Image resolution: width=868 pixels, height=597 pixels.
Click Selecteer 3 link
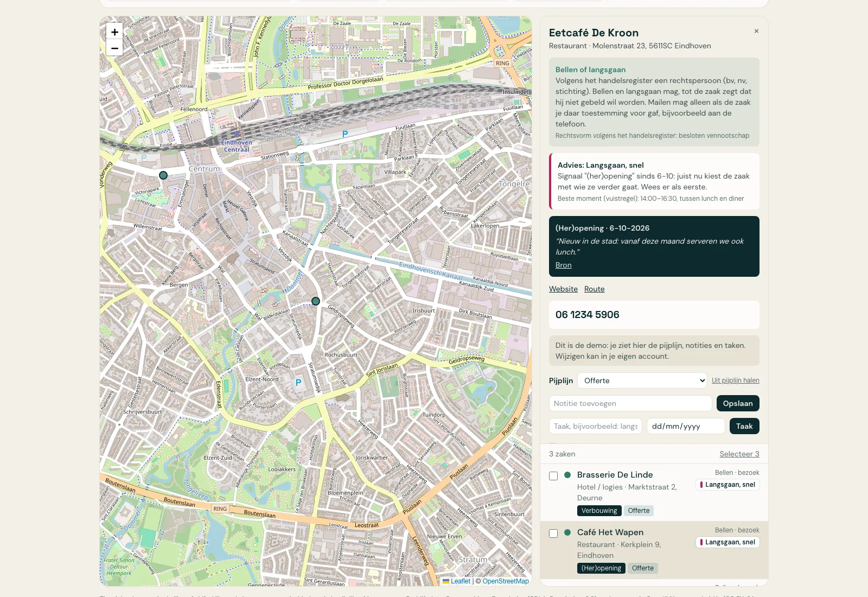pos(739,454)
